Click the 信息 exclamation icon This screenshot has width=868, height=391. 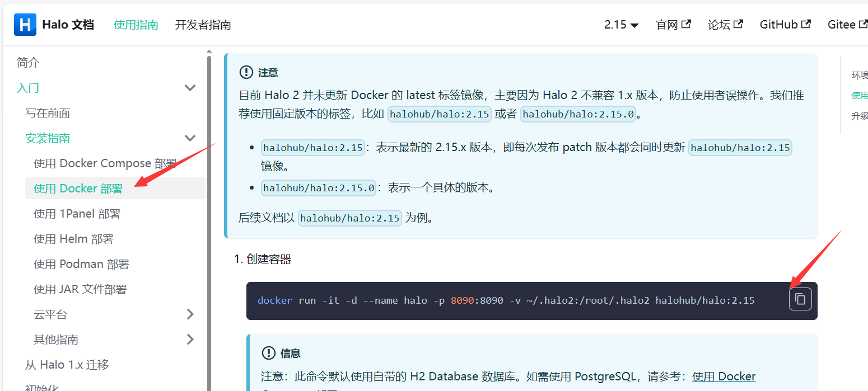(269, 353)
